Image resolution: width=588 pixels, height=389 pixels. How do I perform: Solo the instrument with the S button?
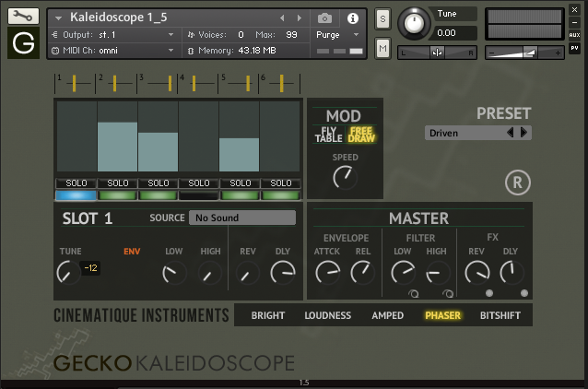[382, 18]
